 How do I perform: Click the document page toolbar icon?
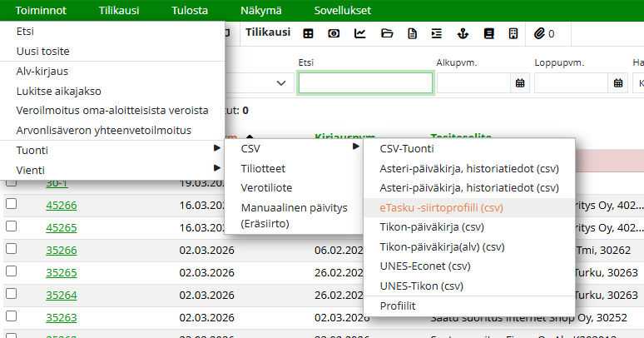pyautogui.click(x=412, y=33)
